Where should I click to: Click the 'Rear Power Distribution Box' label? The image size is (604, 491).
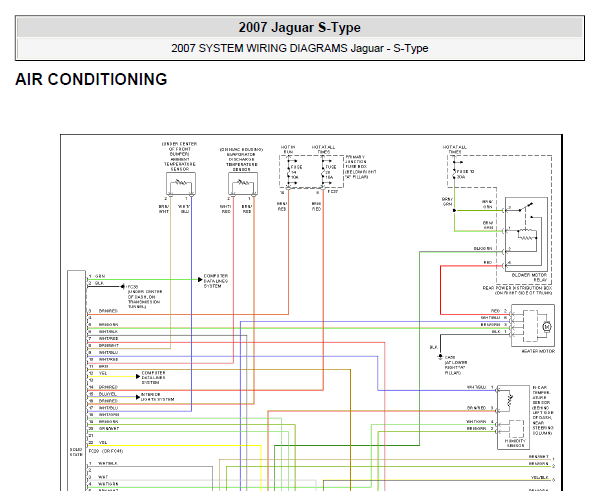[526, 286]
